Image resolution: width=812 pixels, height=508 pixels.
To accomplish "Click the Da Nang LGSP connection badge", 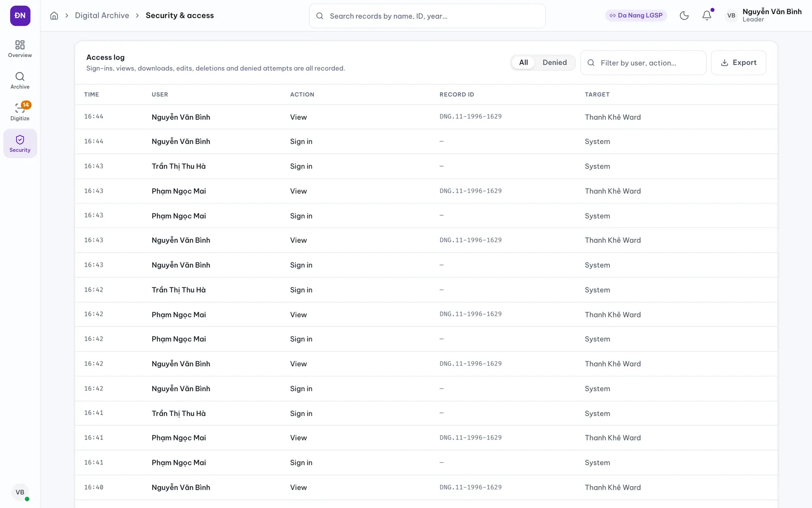I will pyautogui.click(x=636, y=16).
